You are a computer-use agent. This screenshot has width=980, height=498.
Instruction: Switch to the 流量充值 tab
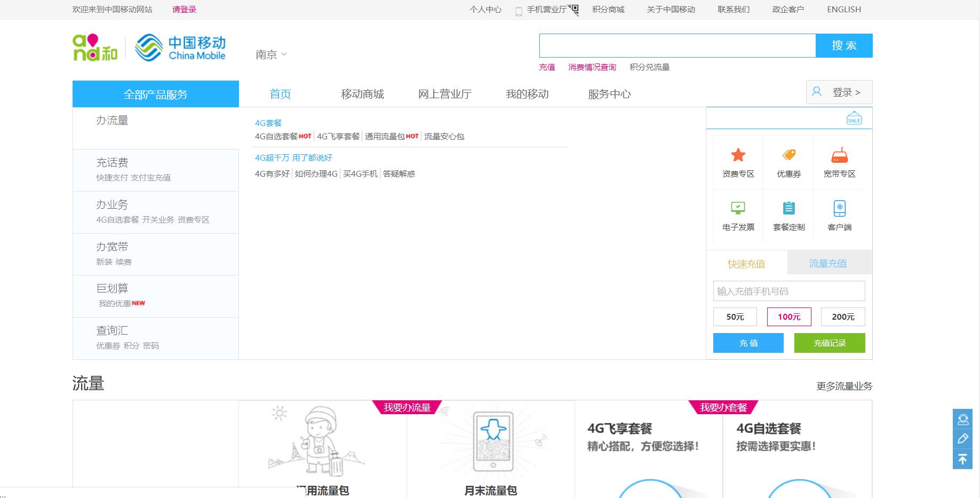click(827, 263)
